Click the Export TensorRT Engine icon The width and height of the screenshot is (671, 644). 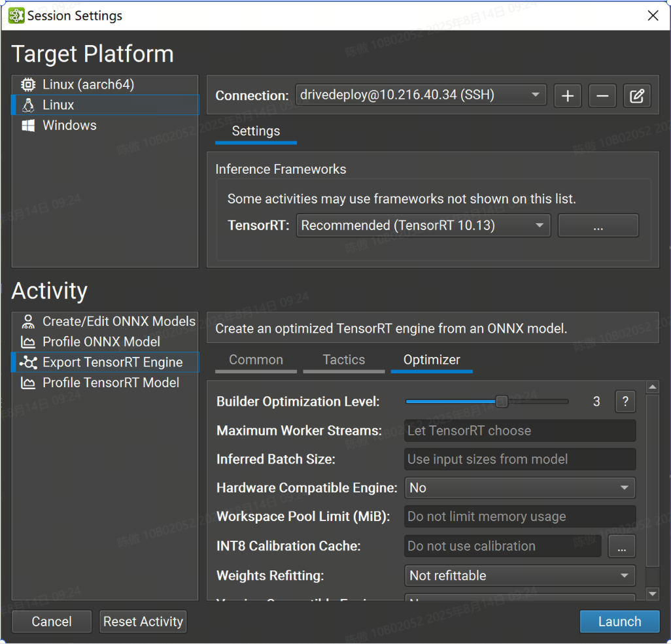point(29,362)
